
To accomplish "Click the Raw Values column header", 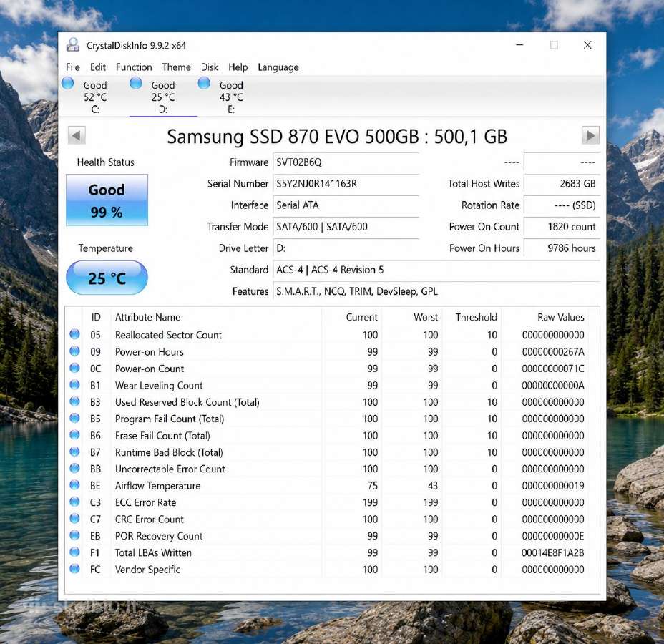I will point(561,317).
